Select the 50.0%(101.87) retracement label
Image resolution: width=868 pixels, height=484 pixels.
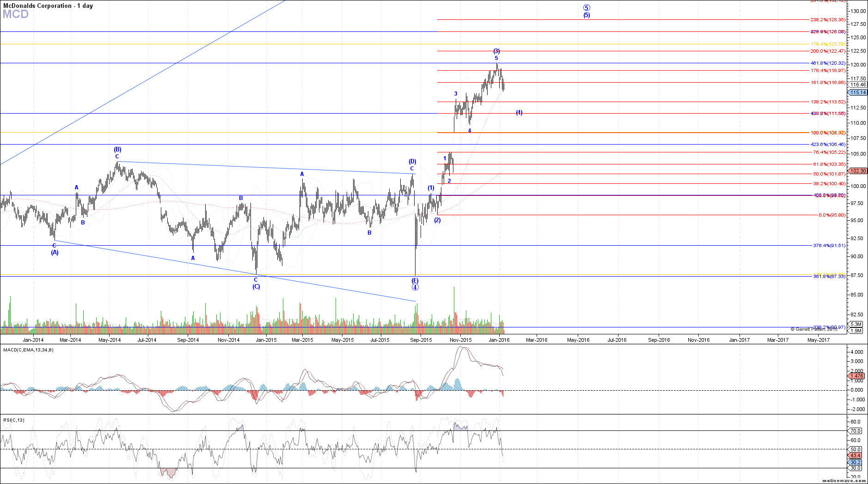[829, 174]
